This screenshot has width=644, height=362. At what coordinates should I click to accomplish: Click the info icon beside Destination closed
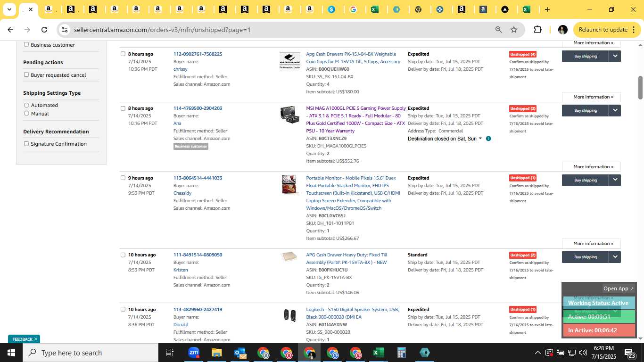(488, 139)
